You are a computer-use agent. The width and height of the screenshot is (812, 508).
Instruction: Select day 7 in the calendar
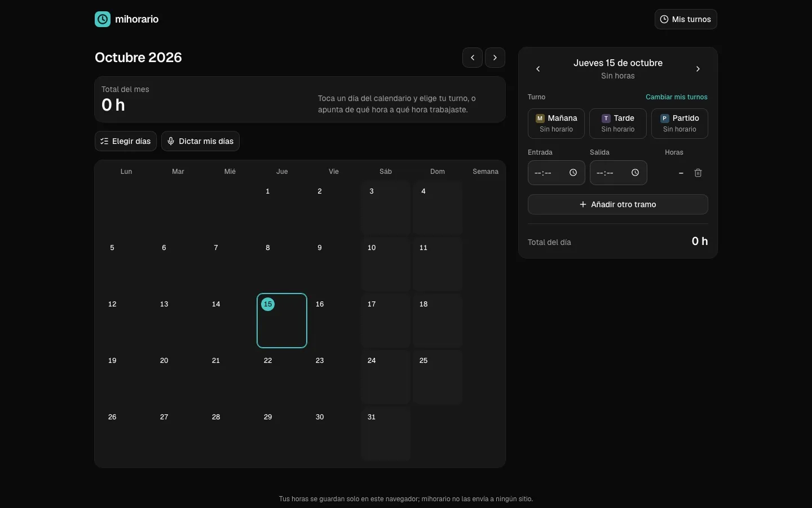tap(230, 264)
